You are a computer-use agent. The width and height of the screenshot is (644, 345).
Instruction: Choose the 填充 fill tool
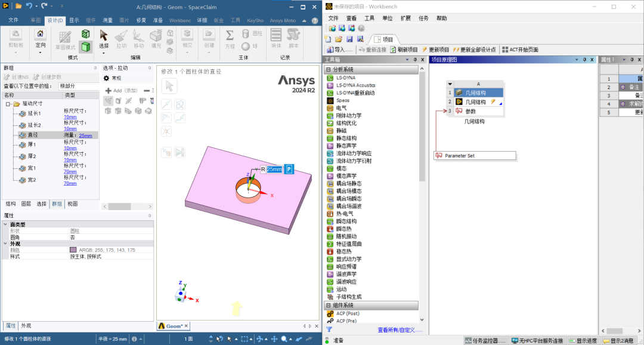pos(156,39)
